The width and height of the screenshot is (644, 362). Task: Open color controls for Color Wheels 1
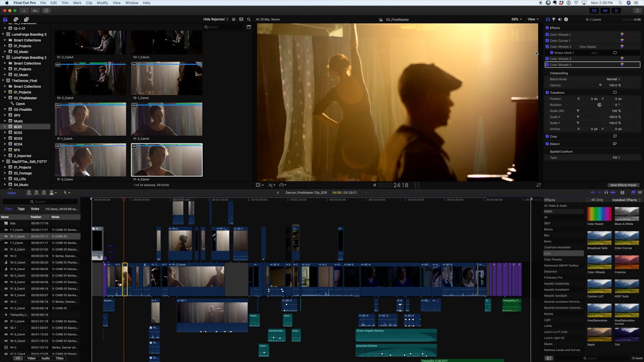click(x=622, y=35)
